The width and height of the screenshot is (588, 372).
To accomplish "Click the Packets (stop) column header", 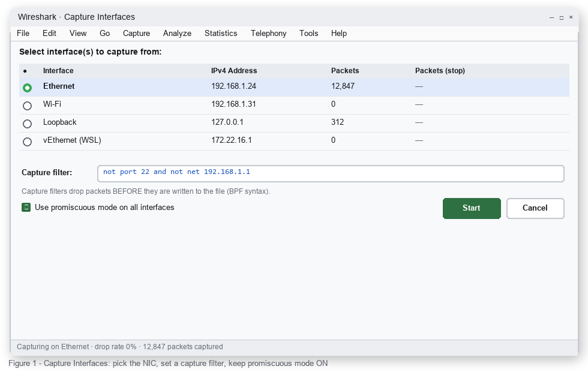I will click(440, 71).
